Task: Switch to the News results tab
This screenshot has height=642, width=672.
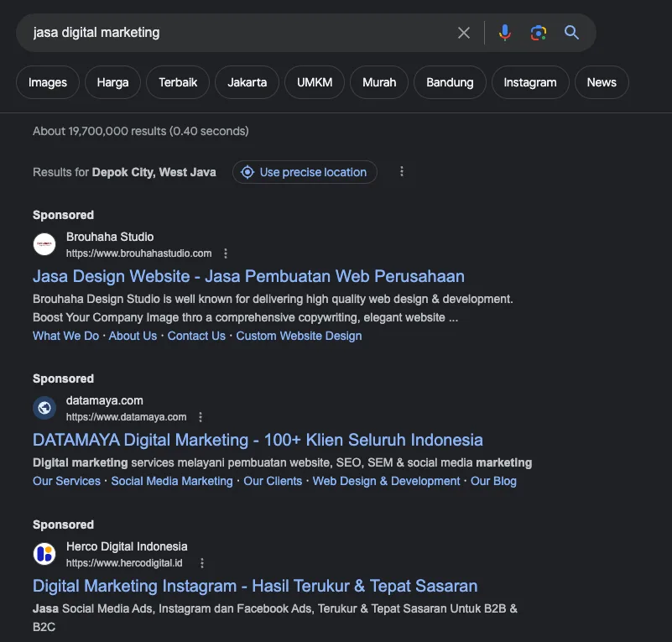Action: click(601, 82)
